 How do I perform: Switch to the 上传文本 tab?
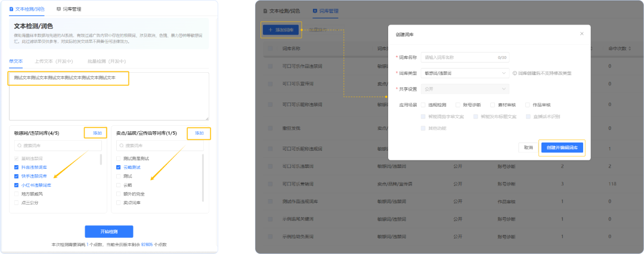(x=54, y=61)
